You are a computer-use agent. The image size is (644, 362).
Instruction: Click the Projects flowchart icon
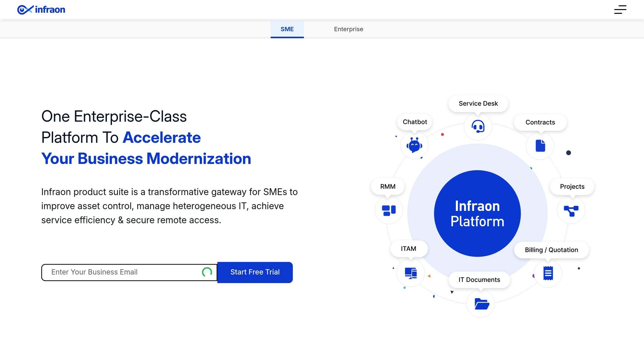click(571, 210)
